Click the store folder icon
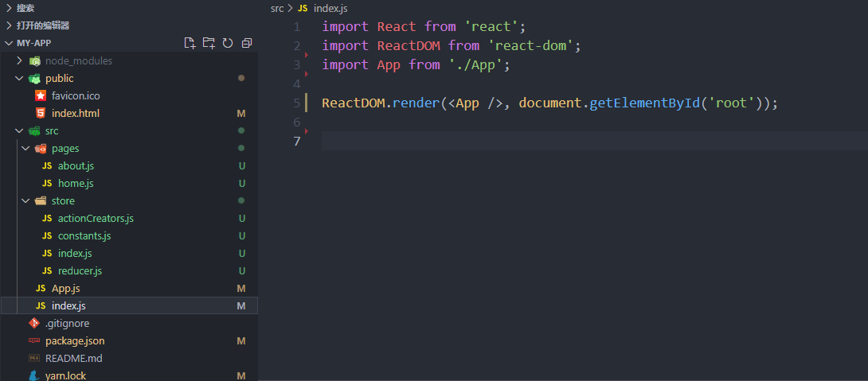The image size is (868, 381). [41, 200]
